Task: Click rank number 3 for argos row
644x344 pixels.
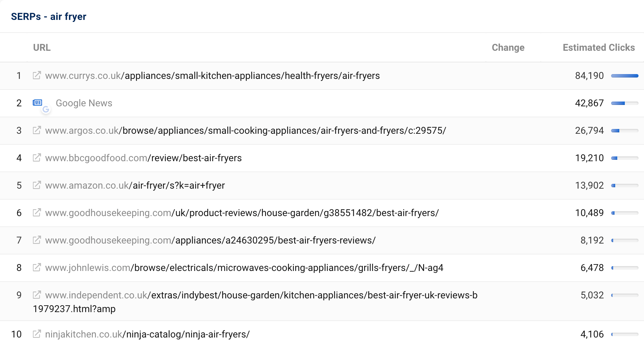Action: coord(19,130)
